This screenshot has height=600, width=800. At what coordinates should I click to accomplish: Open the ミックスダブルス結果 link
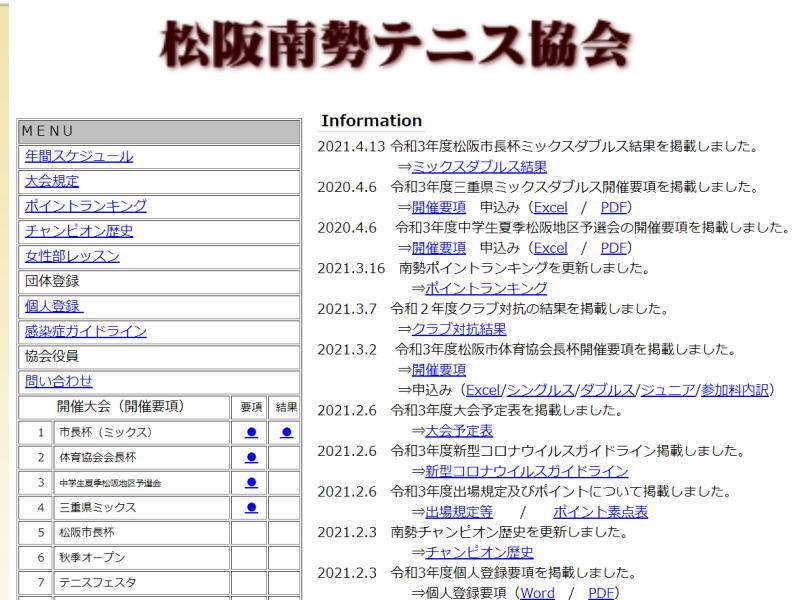click(x=479, y=167)
